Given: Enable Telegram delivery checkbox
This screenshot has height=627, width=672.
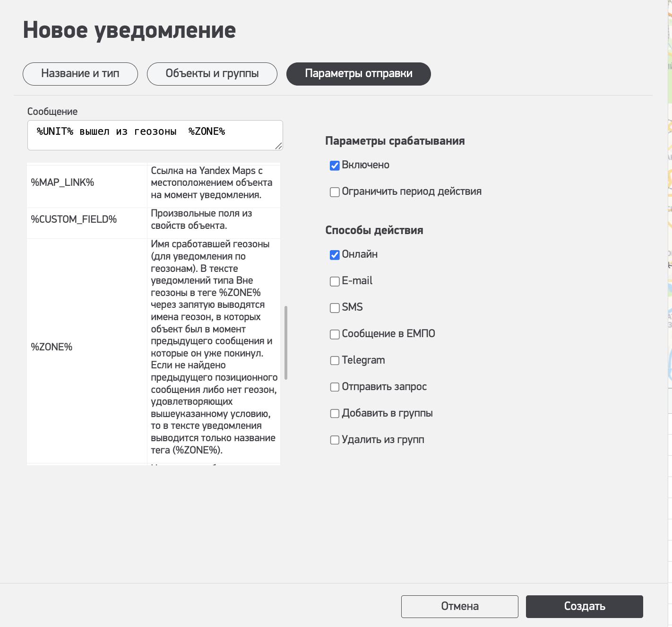Looking at the screenshot, I should [x=335, y=361].
